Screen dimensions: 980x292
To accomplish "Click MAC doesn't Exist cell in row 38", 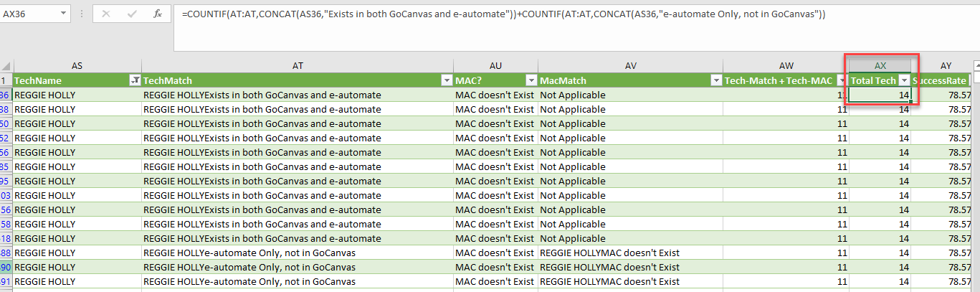I will (496, 109).
